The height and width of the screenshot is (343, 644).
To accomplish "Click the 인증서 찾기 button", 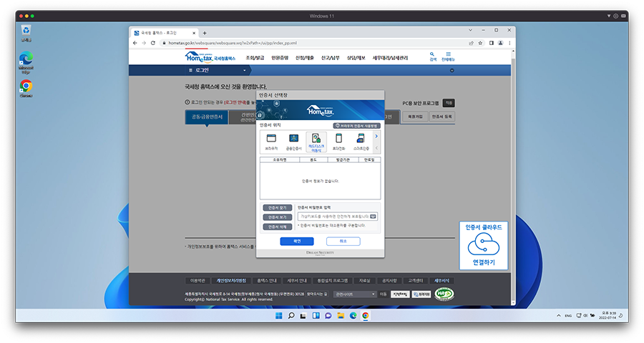I will pos(277,208).
